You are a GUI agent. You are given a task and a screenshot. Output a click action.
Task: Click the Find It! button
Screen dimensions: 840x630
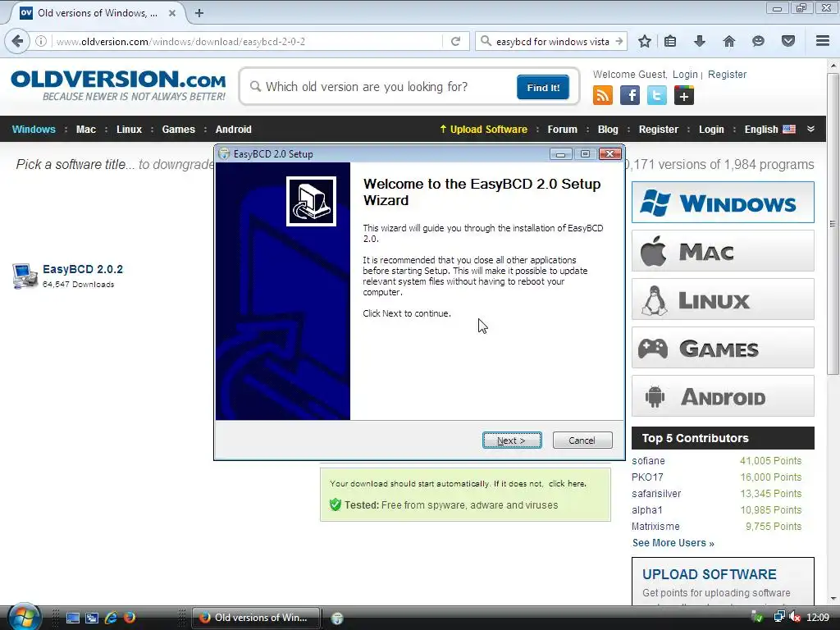point(543,87)
